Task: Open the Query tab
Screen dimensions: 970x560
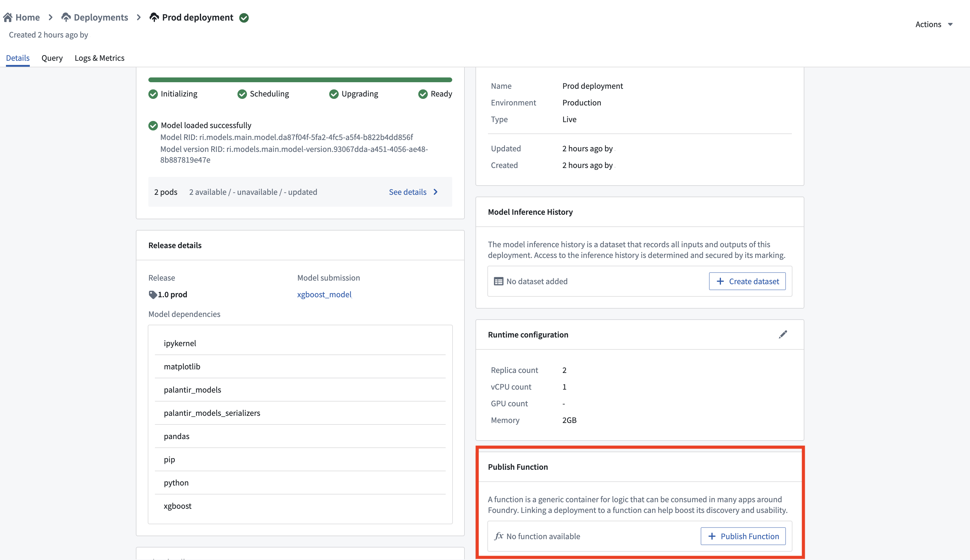Action: (x=52, y=58)
